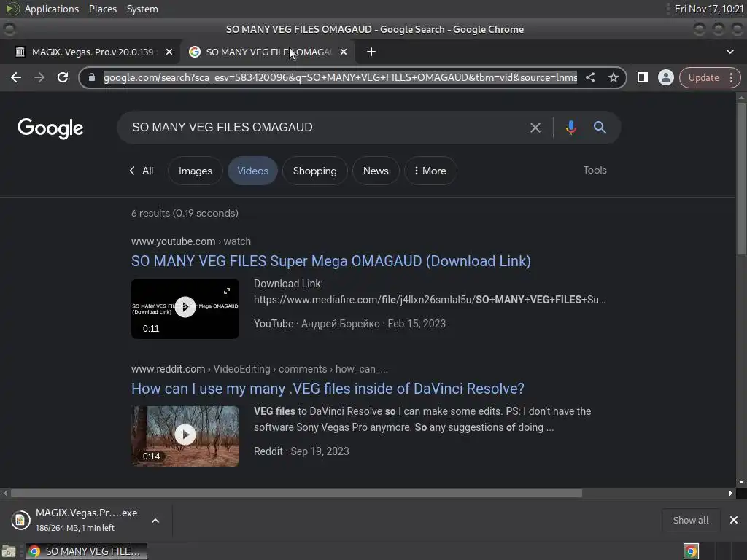Open the Chrome profile avatar
Image resolution: width=747 pixels, height=560 pixels.
(x=665, y=77)
